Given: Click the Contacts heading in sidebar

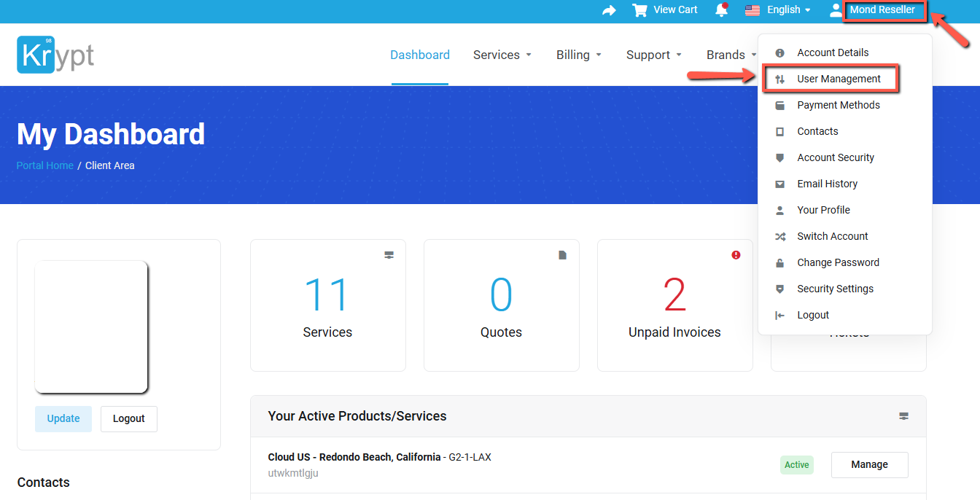Looking at the screenshot, I should tap(44, 483).
